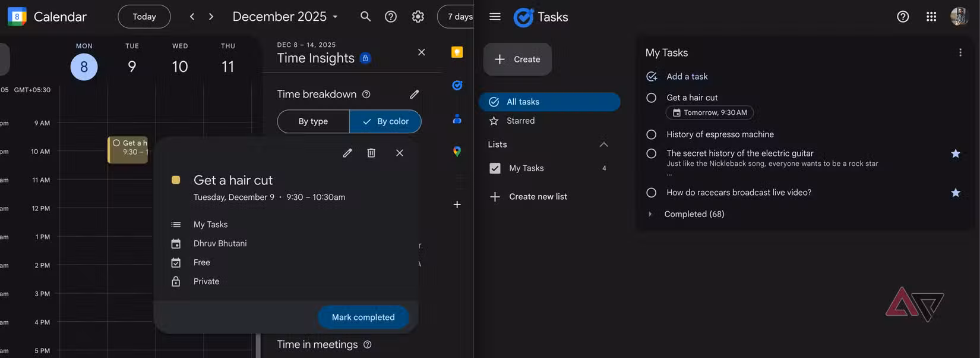
Task: Switch time breakdown to By type
Action: (x=313, y=121)
